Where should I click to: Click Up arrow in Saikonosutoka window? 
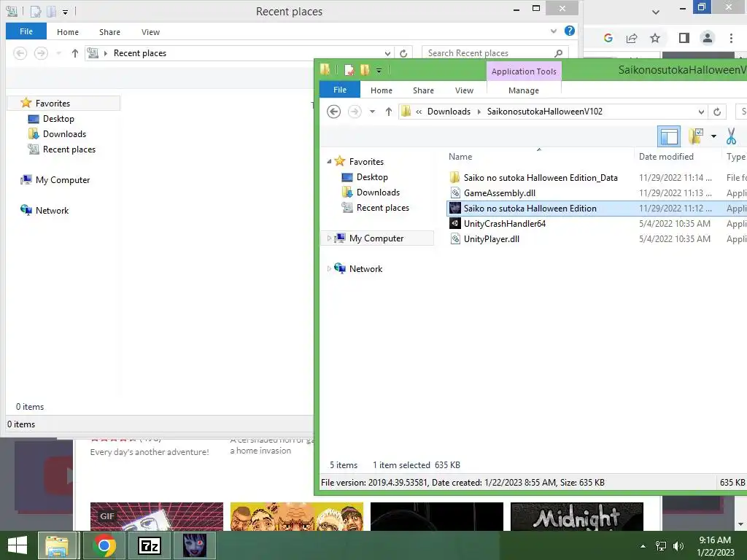389,112
